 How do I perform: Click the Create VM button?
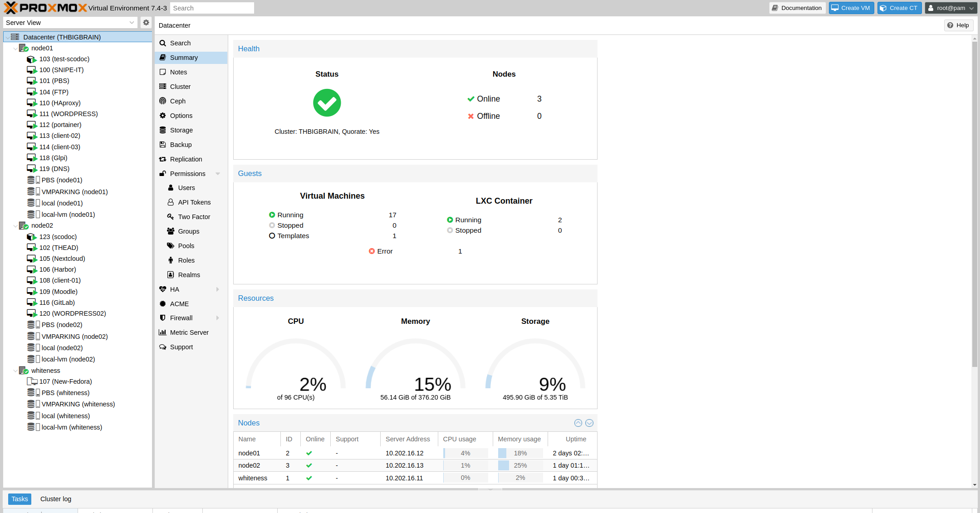(851, 8)
